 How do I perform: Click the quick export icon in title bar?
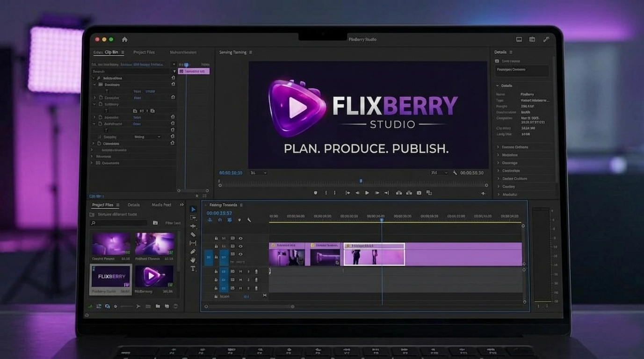[x=532, y=39]
